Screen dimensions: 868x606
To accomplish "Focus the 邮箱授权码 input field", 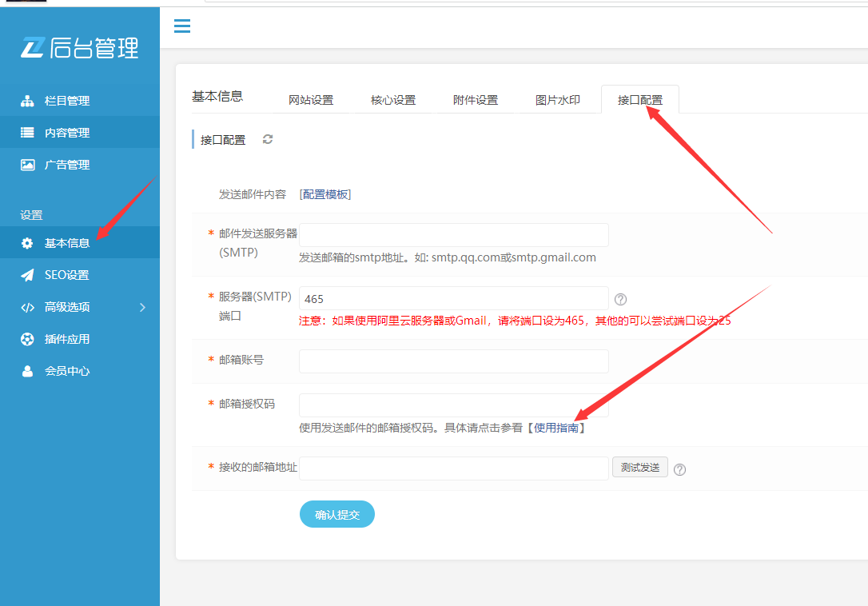I will tap(454, 405).
